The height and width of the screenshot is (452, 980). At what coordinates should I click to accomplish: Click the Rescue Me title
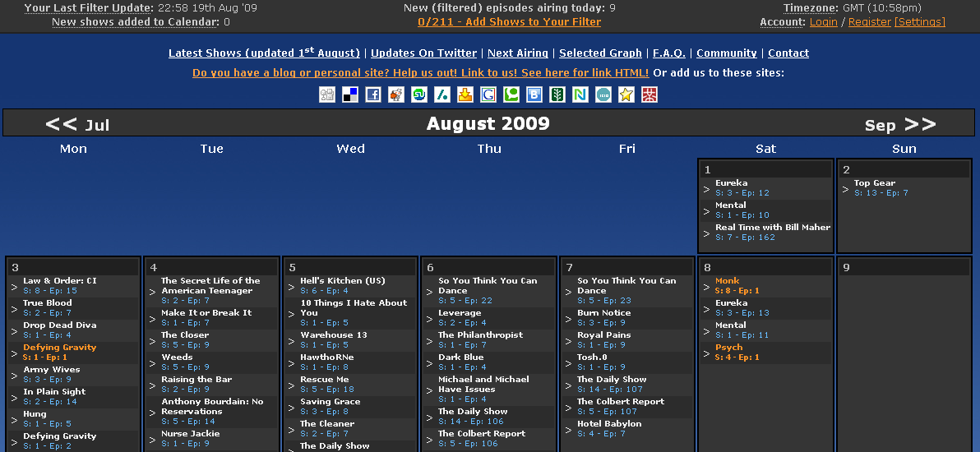click(x=325, y=380)
